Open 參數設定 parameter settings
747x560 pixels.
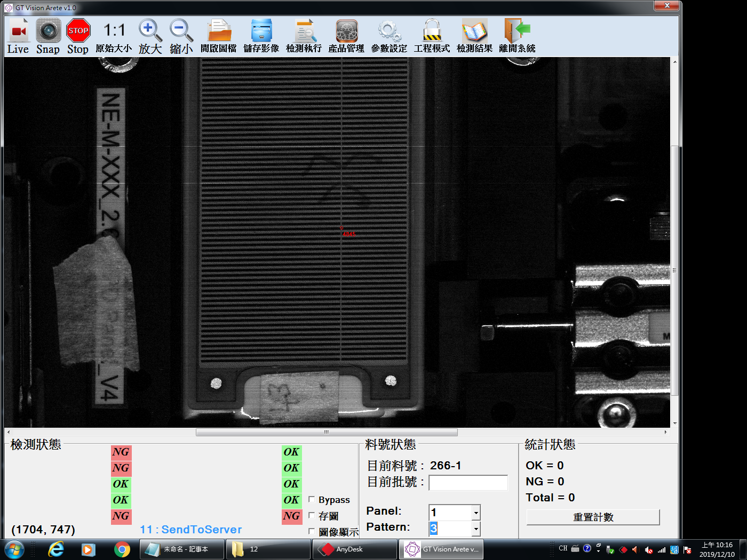389,36
